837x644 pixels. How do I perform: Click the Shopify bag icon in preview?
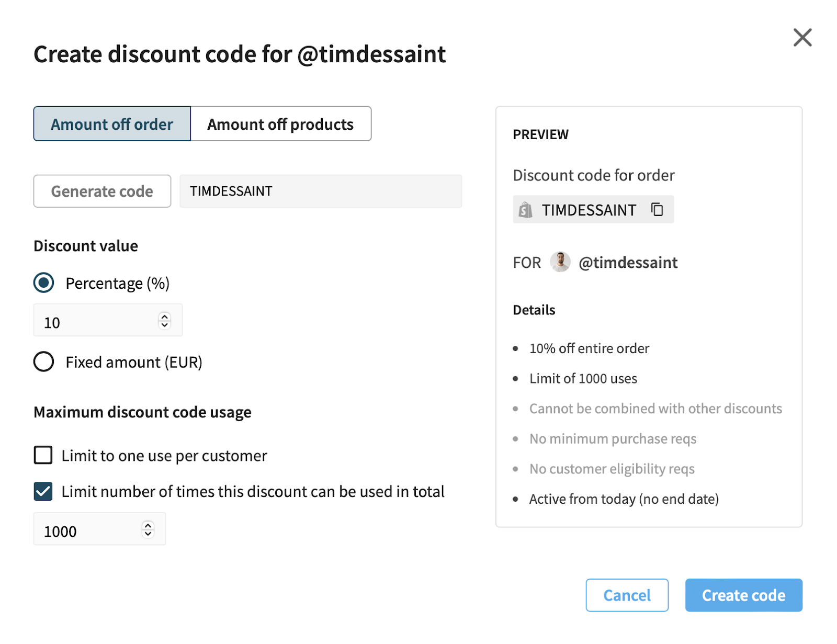point(525,210)
